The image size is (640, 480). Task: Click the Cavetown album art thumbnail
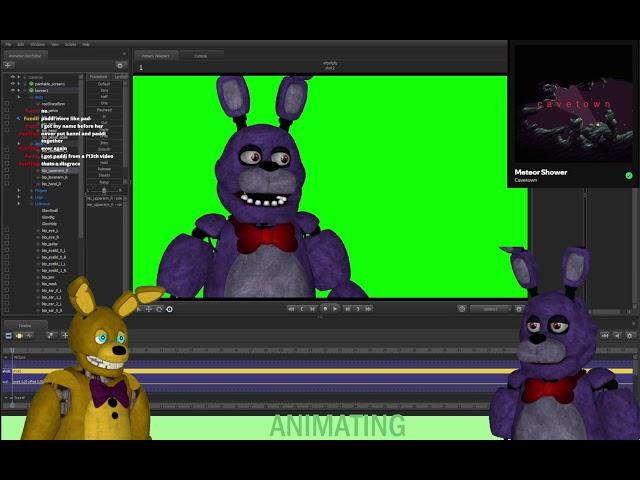coord(573,104)
